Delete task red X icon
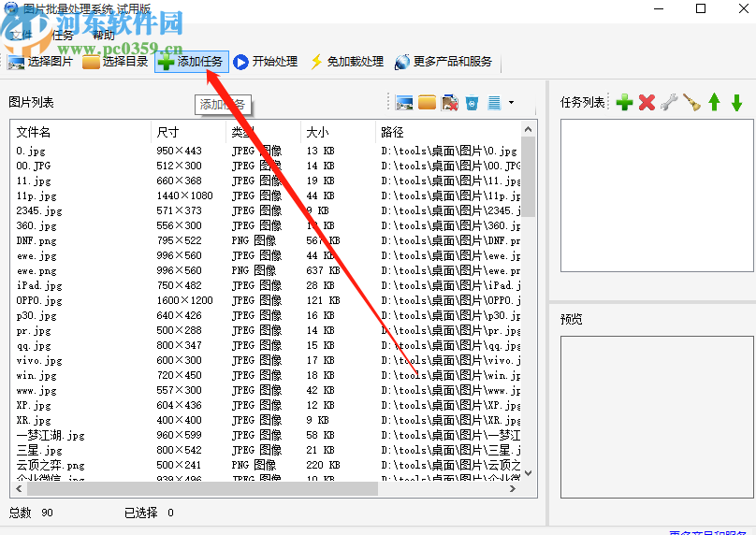Image resolution: width=756 pixels, height=535 pixels. pyautogui.click(x=647, y=102)
